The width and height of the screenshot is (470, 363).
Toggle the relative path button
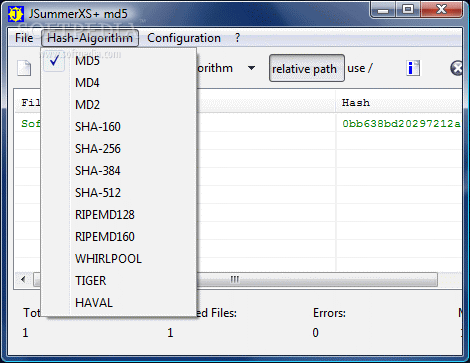pos(307,68)
